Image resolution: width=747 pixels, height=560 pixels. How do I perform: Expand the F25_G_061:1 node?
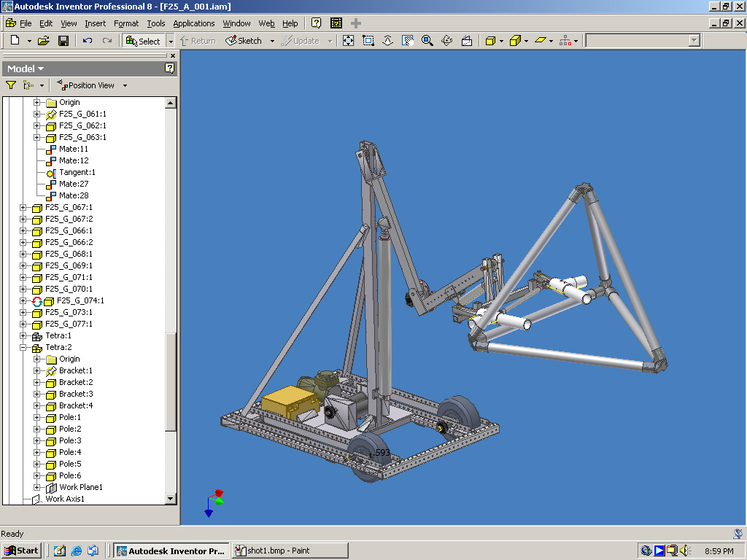click(x=36, y=114)
